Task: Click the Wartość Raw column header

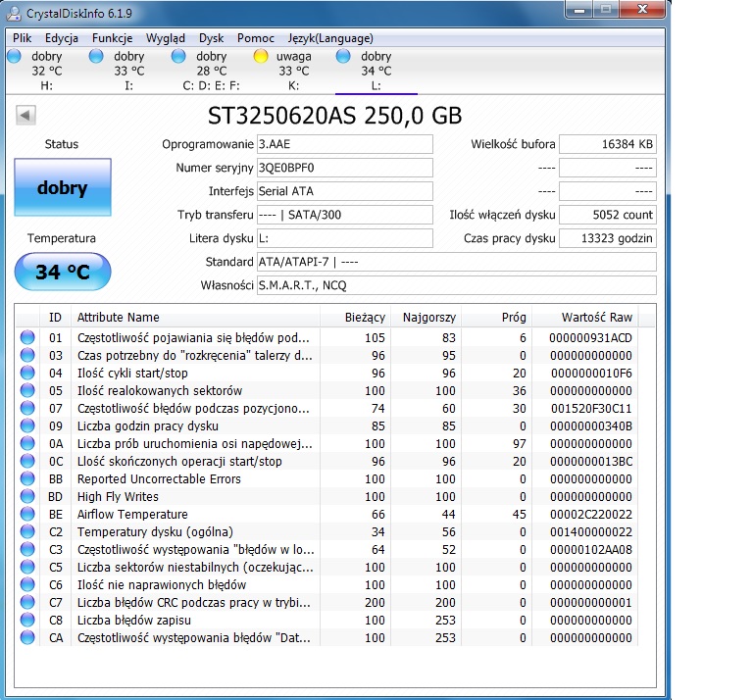Action: pos(585,318)
